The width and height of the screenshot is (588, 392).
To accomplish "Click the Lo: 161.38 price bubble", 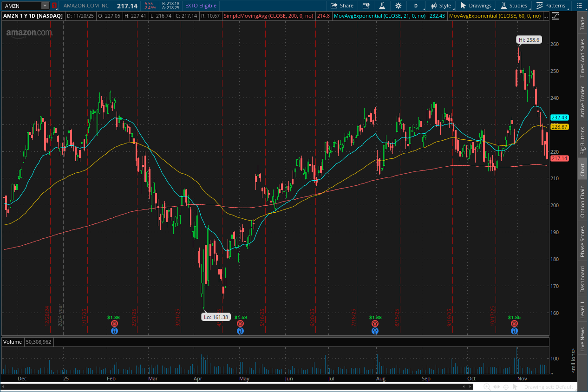I will click(216, 317).
